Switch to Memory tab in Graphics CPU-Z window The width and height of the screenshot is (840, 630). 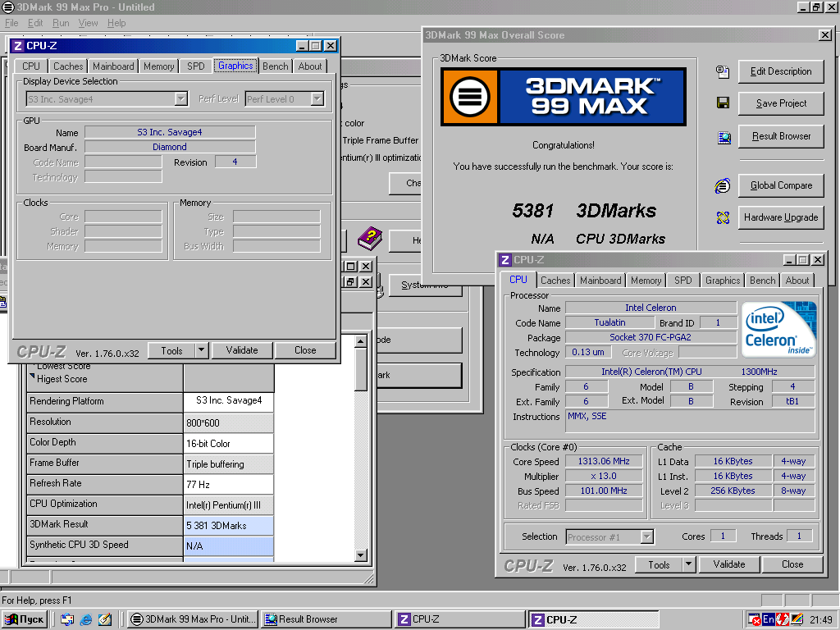[x=158, y=66]
